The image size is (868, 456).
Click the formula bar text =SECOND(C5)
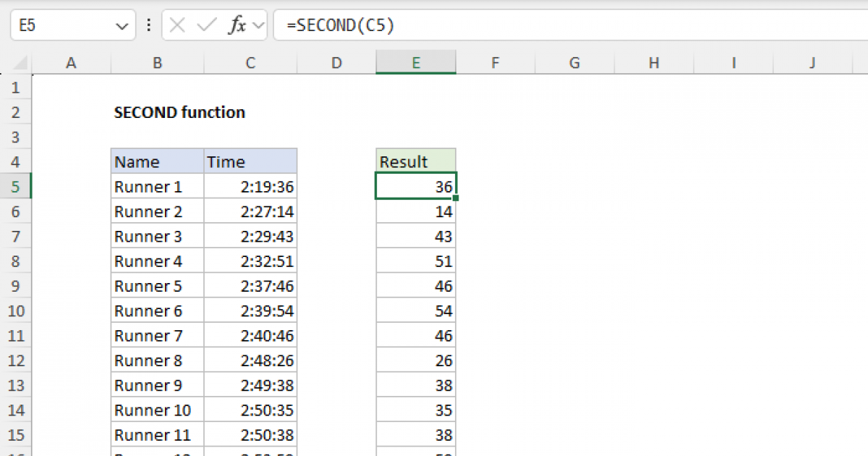click(340, 25)
